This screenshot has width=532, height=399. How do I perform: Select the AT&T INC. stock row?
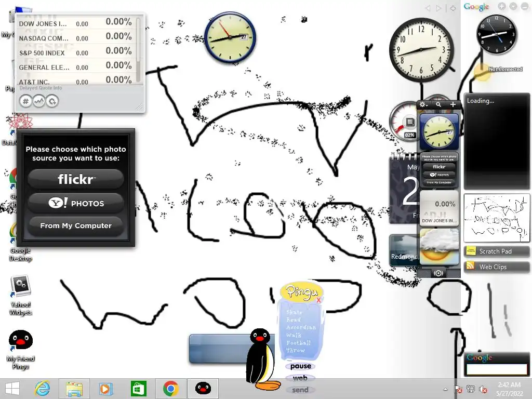[75, 81]
